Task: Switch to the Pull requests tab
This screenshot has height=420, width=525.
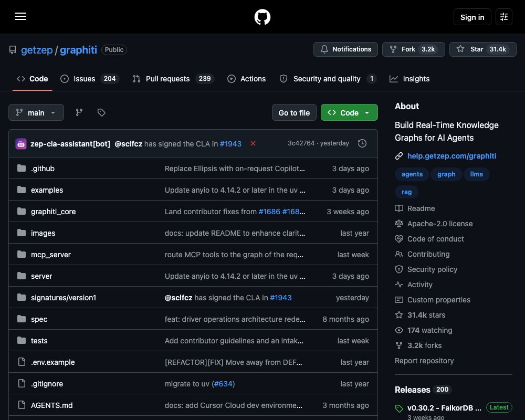Action: pyautogui.click(x=173, y=79)
